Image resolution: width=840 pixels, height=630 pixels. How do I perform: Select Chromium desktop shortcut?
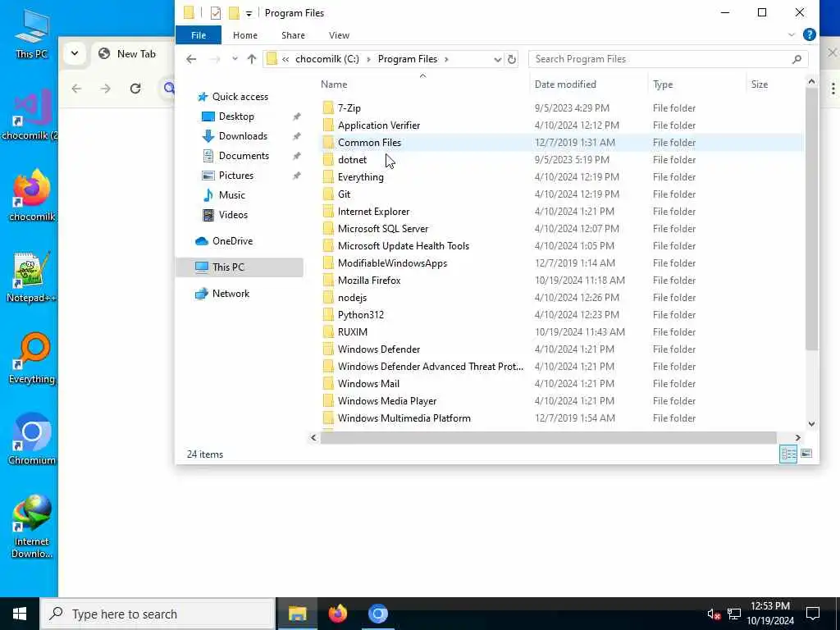(x=32, y=439)
